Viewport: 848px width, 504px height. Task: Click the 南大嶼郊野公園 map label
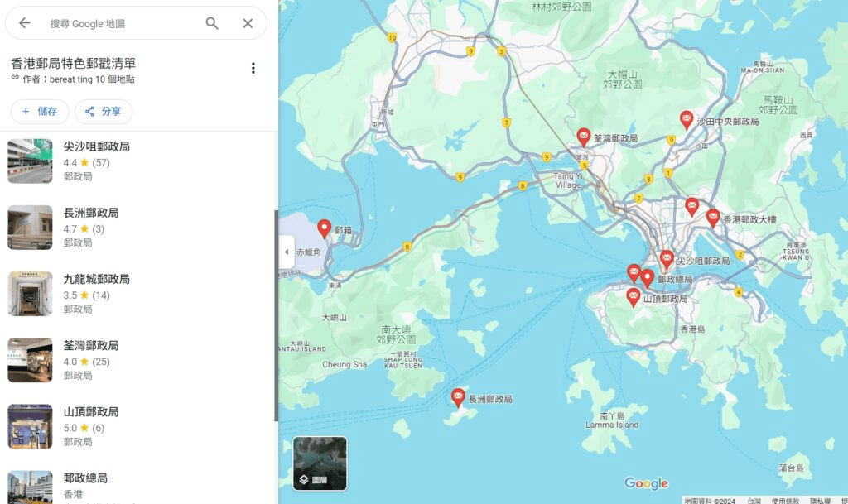click(396, 334)
